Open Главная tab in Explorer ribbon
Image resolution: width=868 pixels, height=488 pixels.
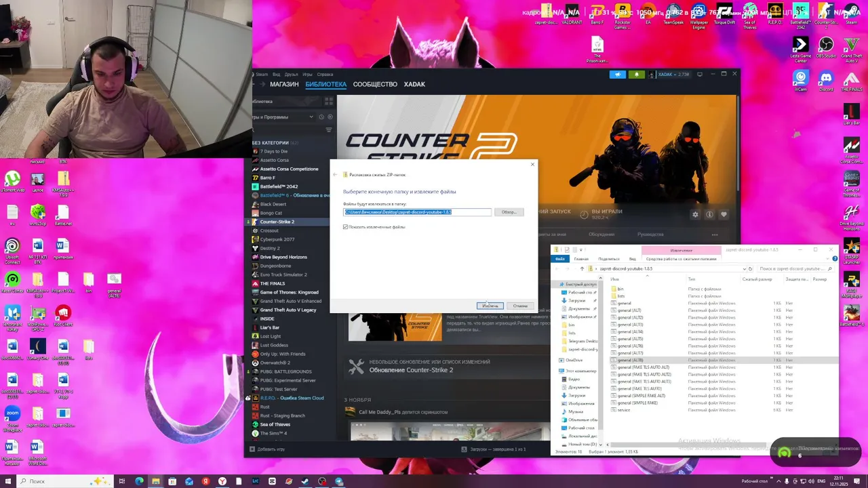pos(581,259)
